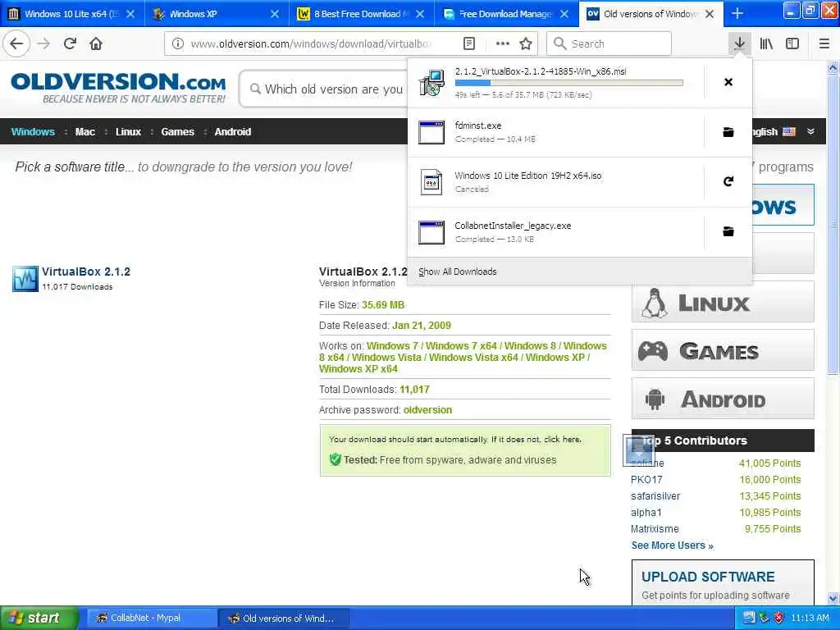
Task: Click the OldVersion.com site logo
Action: (x=118, y=88)
